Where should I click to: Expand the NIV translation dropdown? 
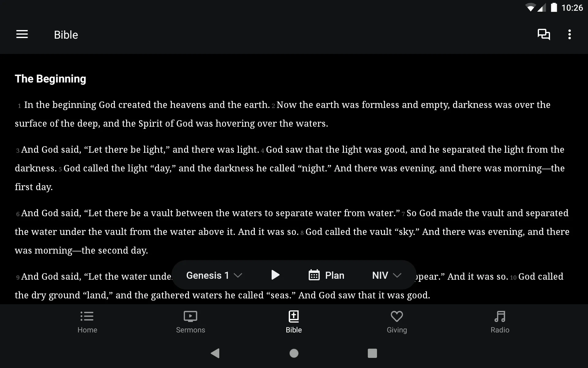(x=386, y=275)
